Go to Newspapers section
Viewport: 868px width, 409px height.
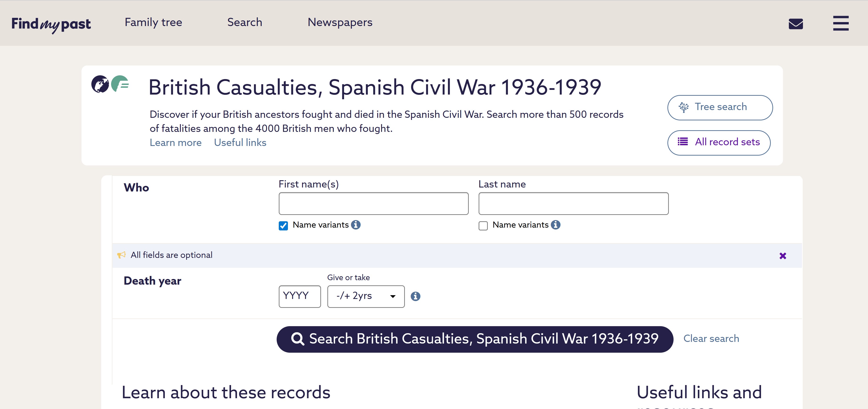pyautogui.click(x=340, y=22)
